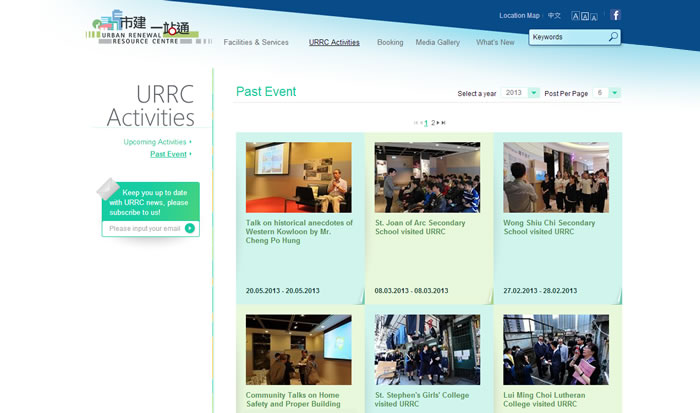Open the What's New menu
Viewport: 700px width, 413px height.
(495, 43)
